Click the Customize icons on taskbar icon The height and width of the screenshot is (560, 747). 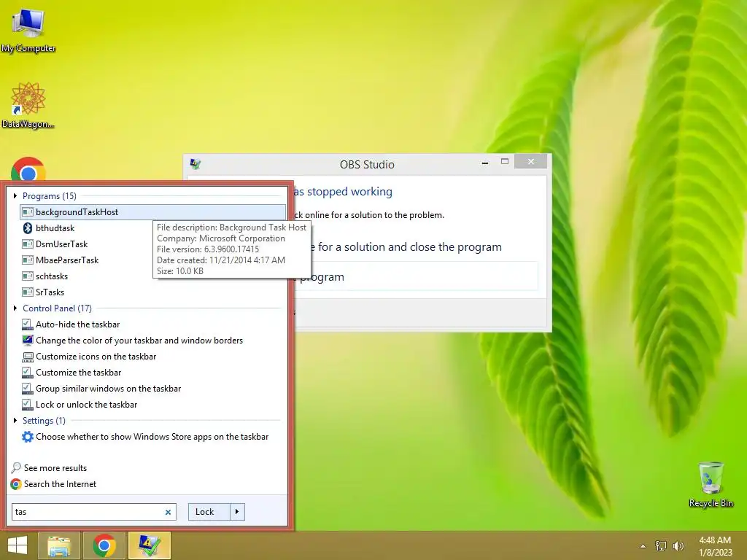pos(28,357)
